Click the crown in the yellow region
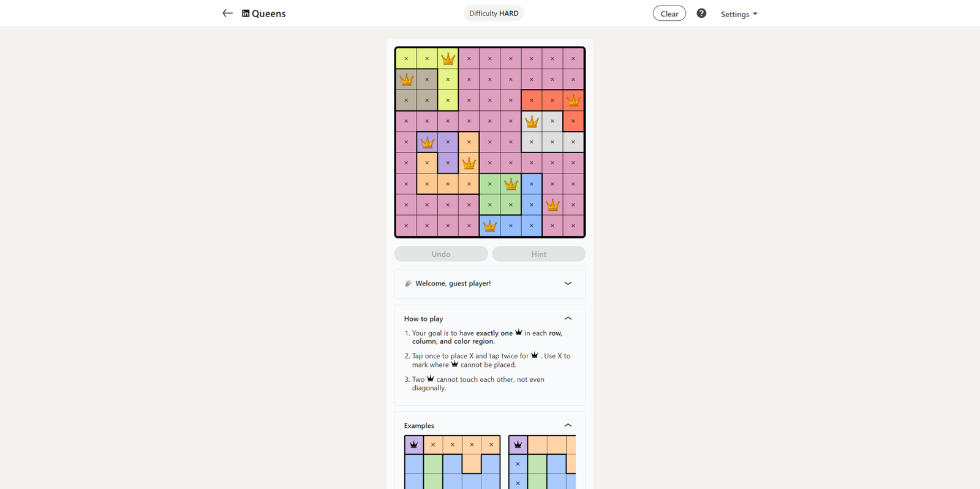Image resolution: width=980 pixels, height=489 pixels. coord(448,59)
